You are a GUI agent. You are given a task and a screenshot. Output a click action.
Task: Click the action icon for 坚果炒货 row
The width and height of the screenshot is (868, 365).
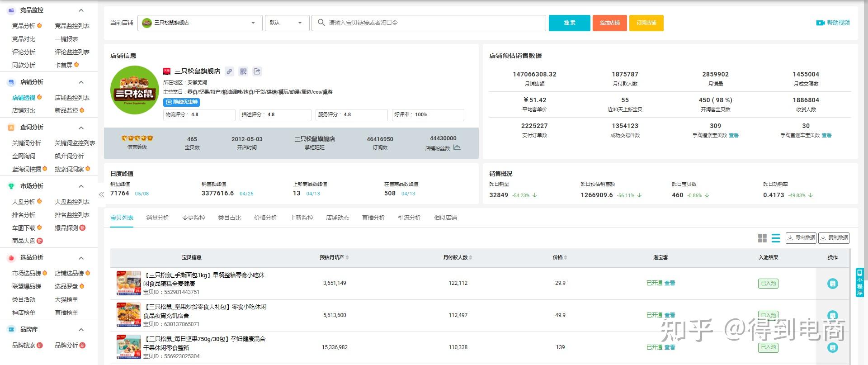click(833, 315)
